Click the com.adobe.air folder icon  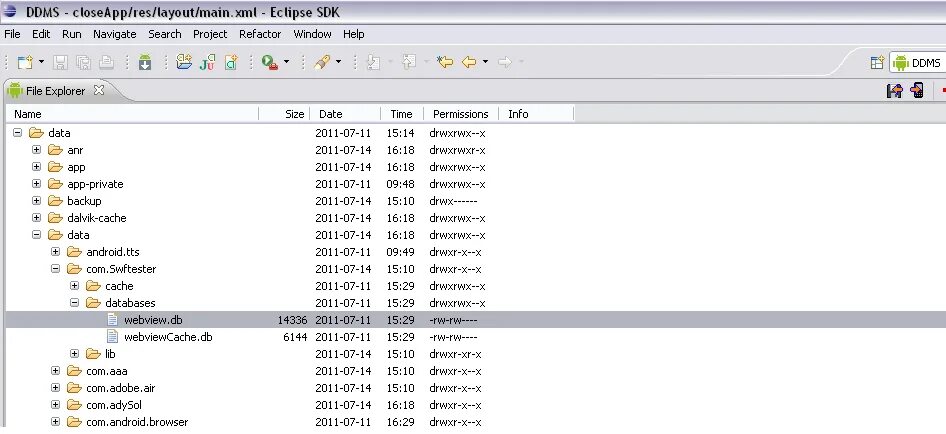point(74,388)
